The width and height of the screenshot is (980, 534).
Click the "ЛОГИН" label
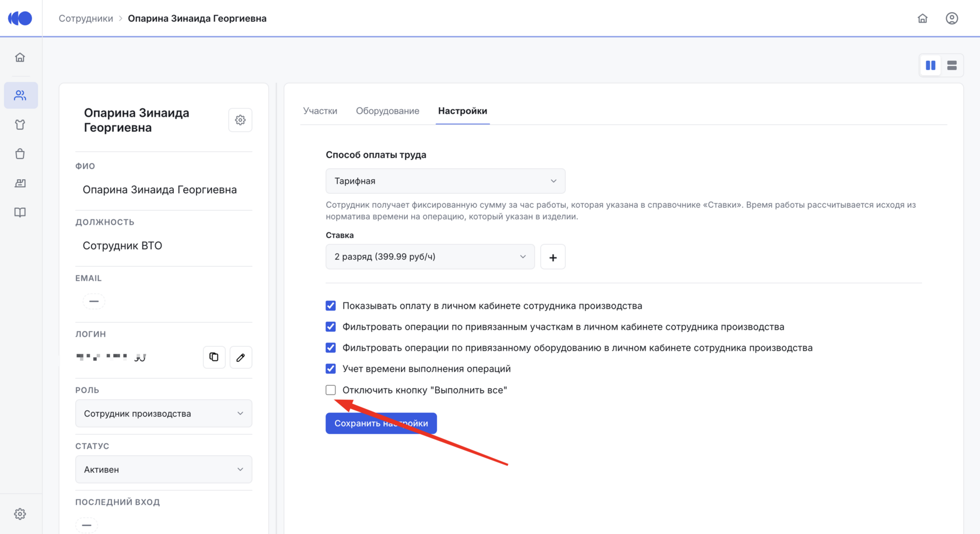tap(90, 334)
